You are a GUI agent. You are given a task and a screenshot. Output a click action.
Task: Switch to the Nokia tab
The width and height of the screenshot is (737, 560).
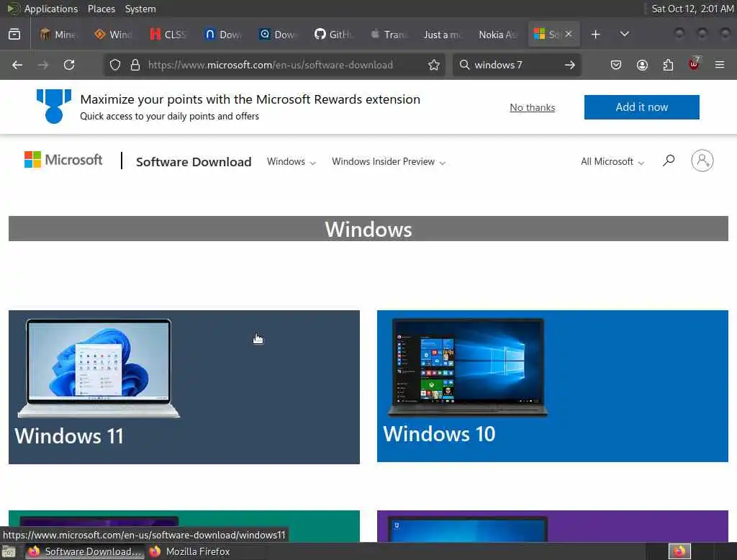[498, 35]
